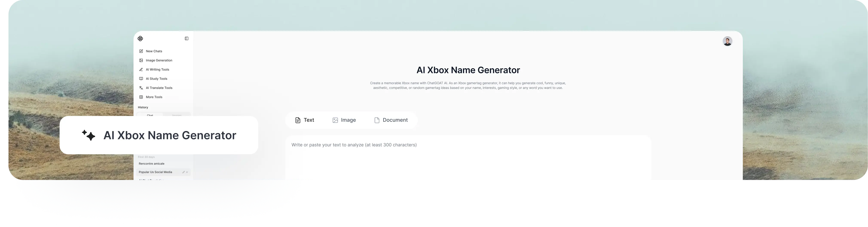Click the AI Writing Tools pen icon
The width and height of the screenshot is (868, 227).
[x=141, y=69]
